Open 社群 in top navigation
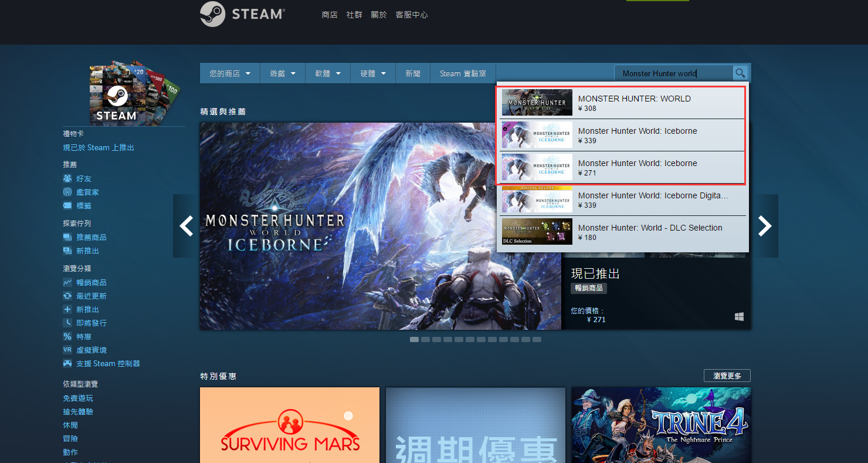Image resolution: width=868 pixels, height=463 pixels. [354, 15]
